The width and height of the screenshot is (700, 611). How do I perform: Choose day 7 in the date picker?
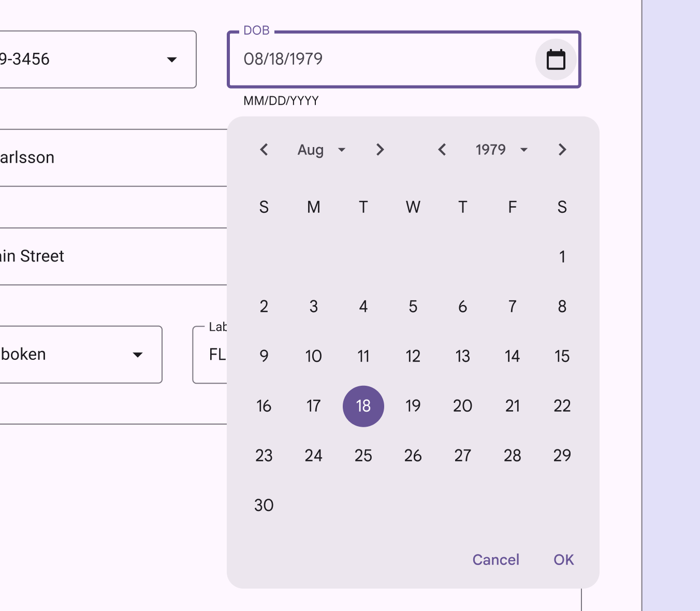tap(513, 307)
